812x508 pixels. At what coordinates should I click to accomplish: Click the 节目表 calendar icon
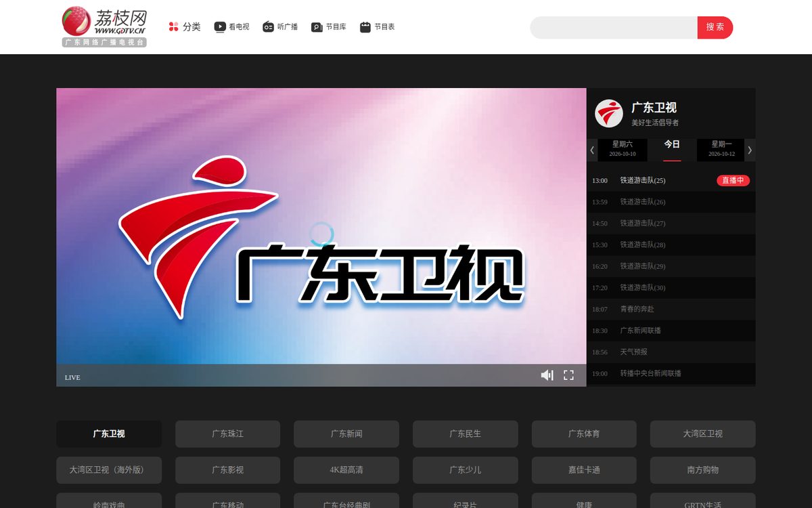click(365, 27)
